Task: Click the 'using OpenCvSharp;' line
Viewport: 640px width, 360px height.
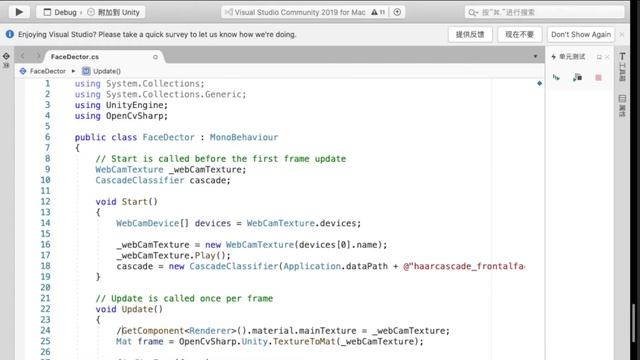Action: (121, 116)
